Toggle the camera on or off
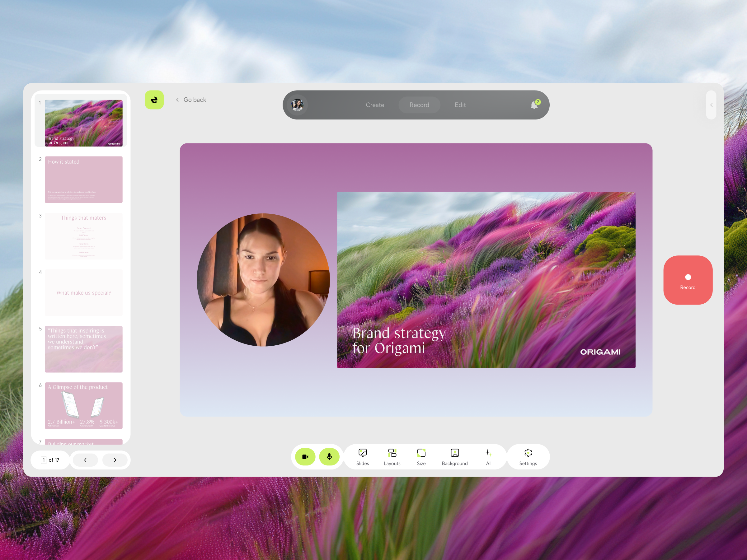Screen dimensions: 747x560 click(305, 457)
